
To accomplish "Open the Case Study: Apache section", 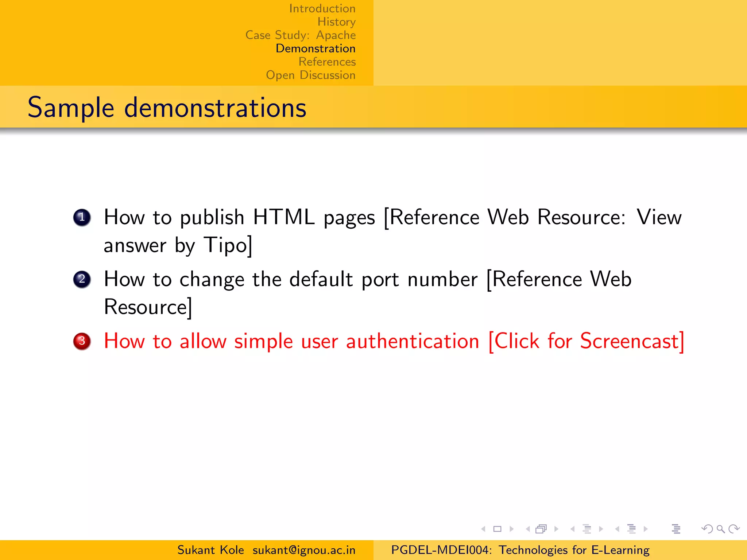I will point(301,35).
